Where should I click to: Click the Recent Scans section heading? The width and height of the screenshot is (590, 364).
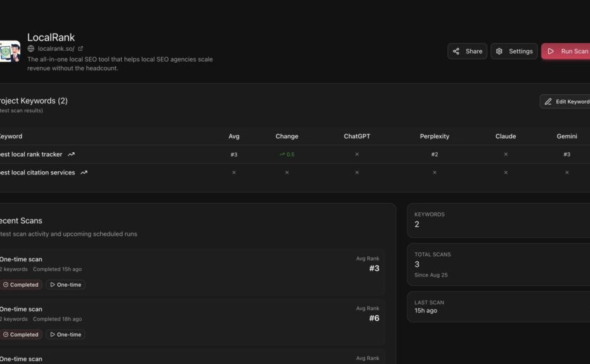(x=21, y=221)
